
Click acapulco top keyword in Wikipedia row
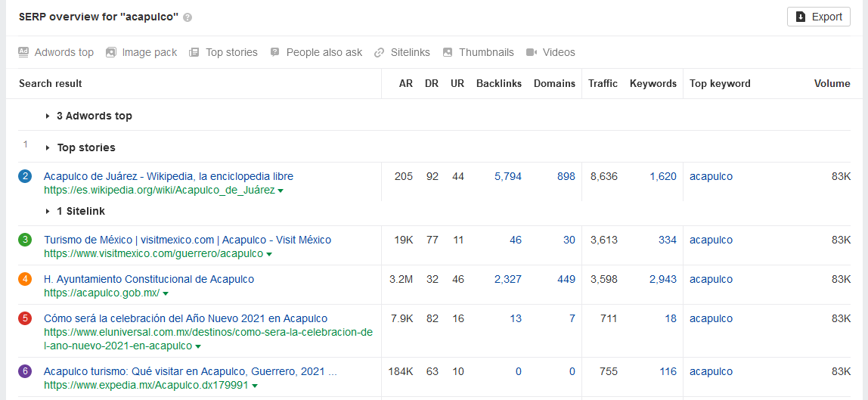(x=711, y=176)
